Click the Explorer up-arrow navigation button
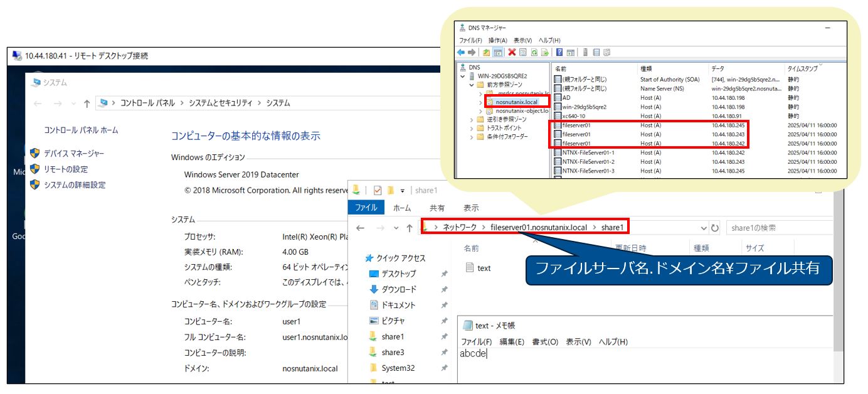Viewport: 868px width, 394px height. [410, 228]
